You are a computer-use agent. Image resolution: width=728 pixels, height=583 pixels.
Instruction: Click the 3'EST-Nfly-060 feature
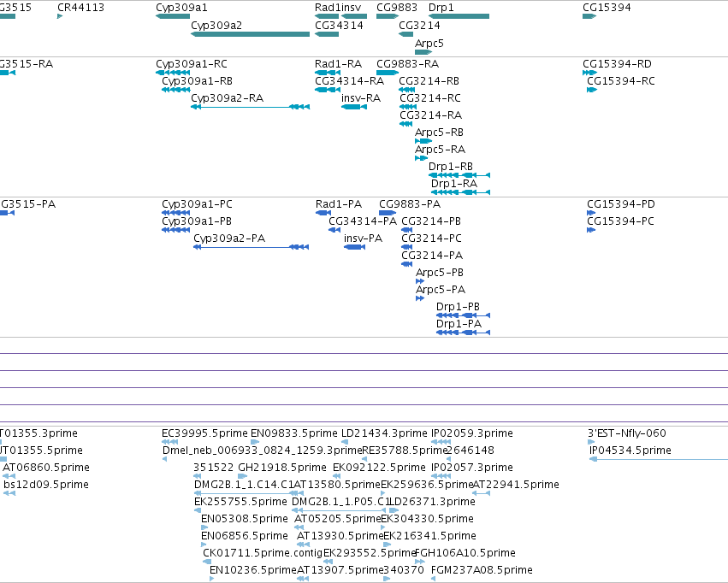click(x=590, y=442)
